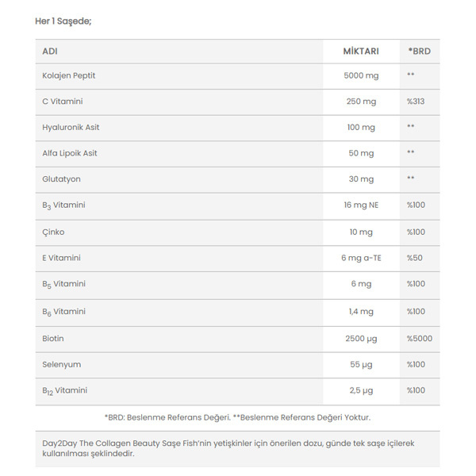
Task: Click the Selenyum ingredient name
Action: pyautogui.click(x=62, y=365)
